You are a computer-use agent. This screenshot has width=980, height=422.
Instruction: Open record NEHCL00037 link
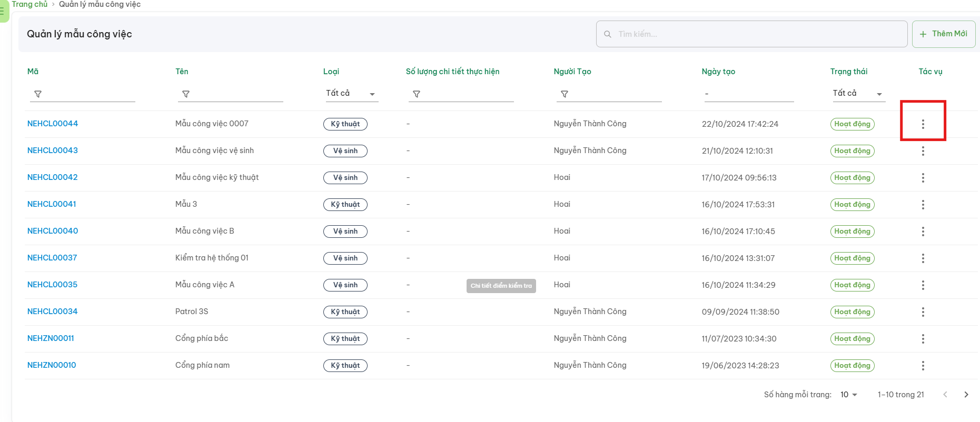(x=52, y=258)
